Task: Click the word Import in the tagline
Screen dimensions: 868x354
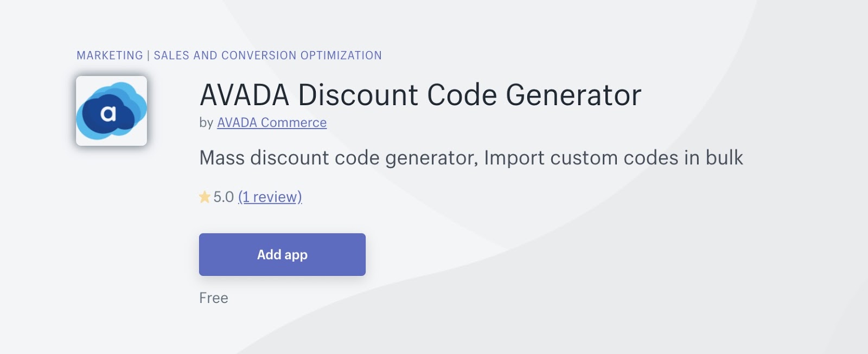Action: [513, 158]
